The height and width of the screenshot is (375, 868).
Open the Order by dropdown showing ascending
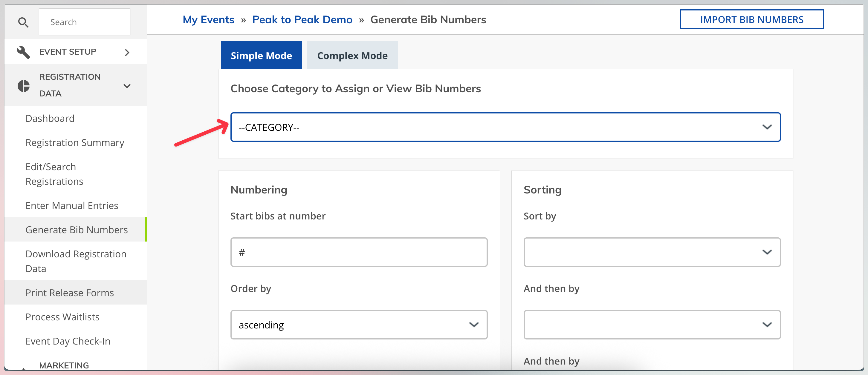click(358, 325)
